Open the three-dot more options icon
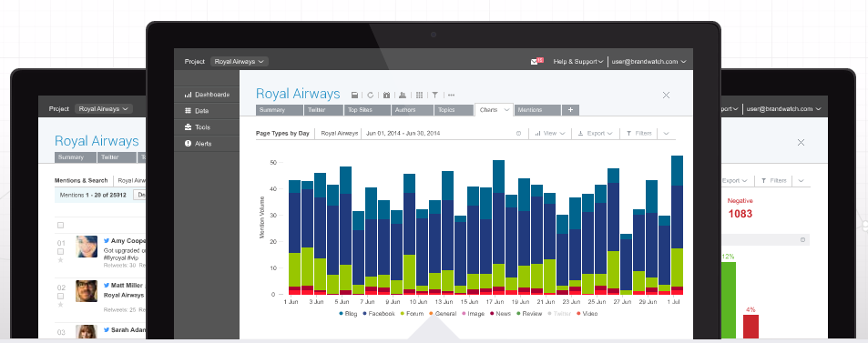 pyautogui.click(x=451, y=96)
